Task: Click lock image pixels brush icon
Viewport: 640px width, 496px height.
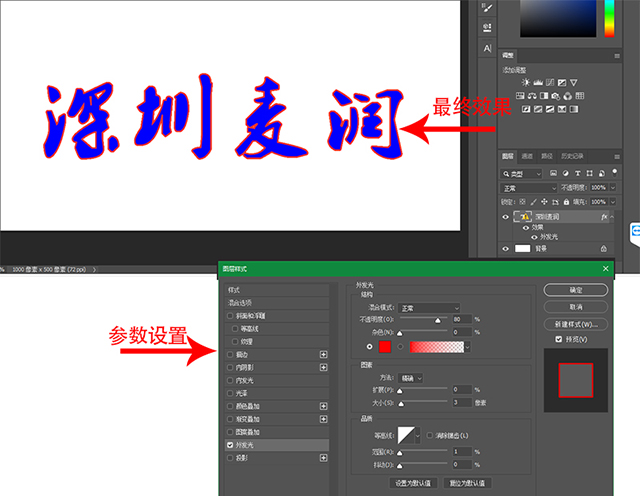Action: (533, 202)
